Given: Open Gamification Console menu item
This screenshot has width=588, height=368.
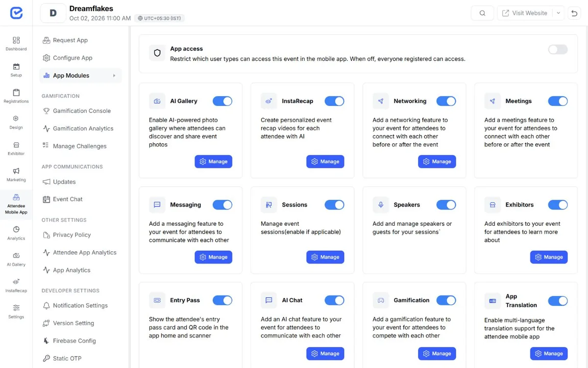Looking at the screenshot, I should click(80, 111).
